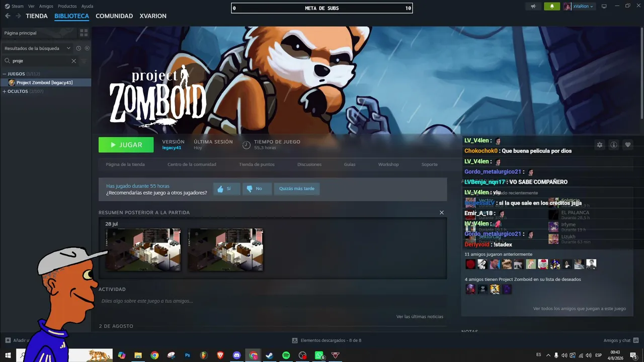Give a thumbs up recommendation (Sí)

click(226, 189)
